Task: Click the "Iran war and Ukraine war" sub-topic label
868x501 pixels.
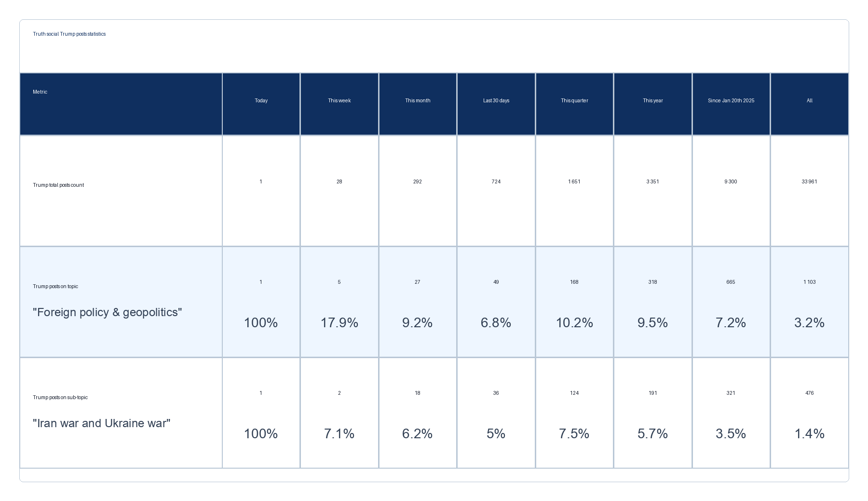Action: coord(101,423)
